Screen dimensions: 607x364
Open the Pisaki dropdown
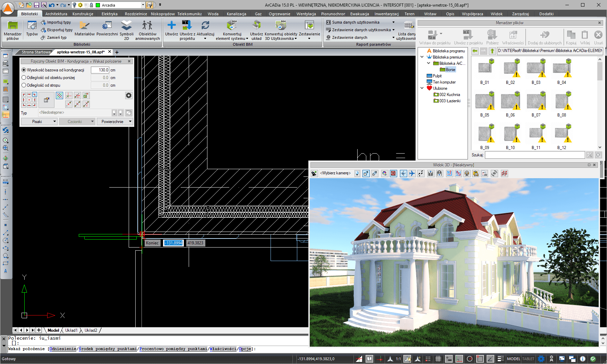39,122
